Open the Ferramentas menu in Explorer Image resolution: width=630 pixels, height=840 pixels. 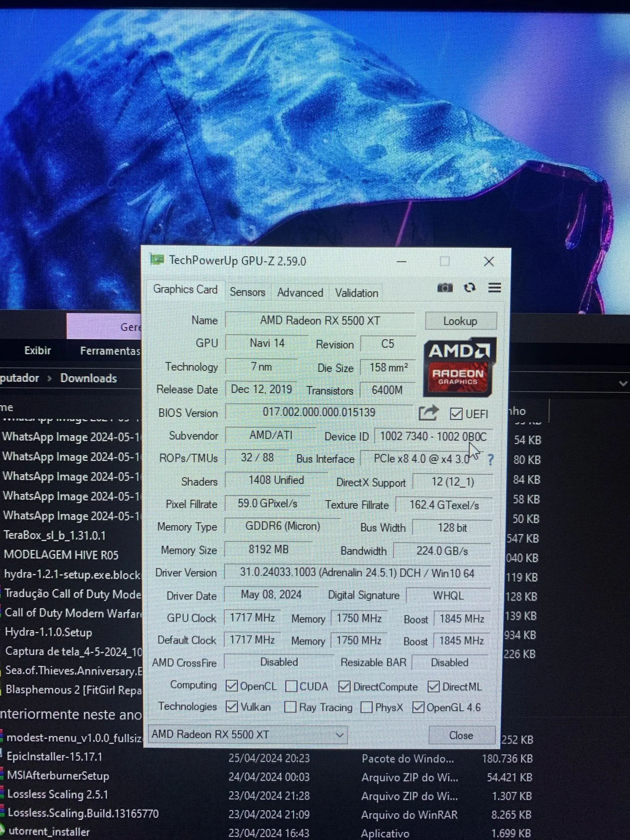coord(110,351)
